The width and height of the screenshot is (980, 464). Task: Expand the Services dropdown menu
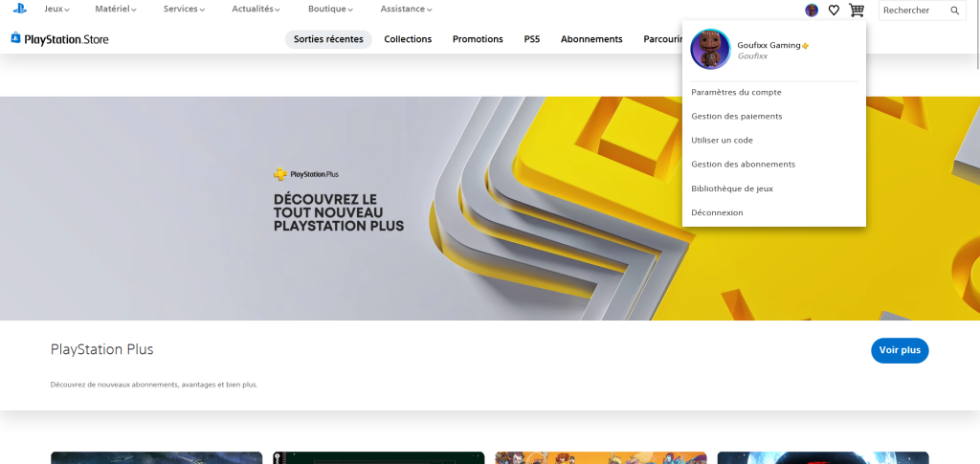(184, 10)
